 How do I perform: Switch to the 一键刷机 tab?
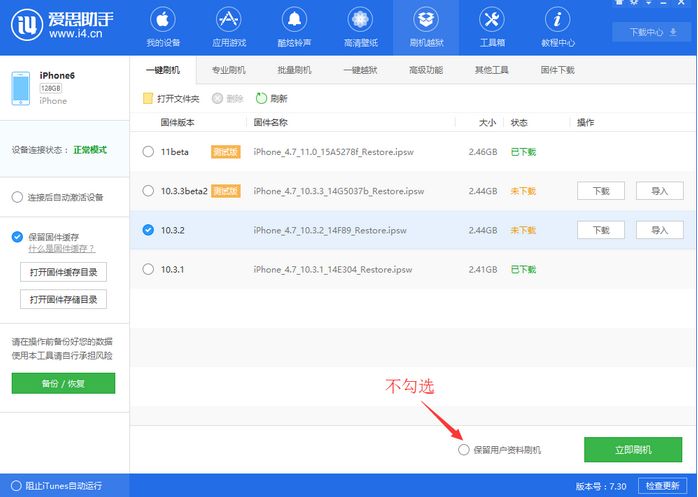[163, 70]
